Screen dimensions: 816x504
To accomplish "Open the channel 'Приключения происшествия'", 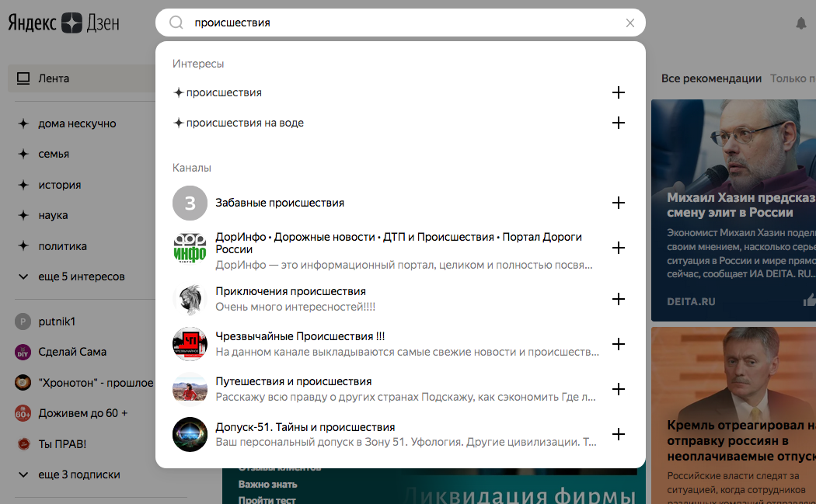I will [x=291, y=291].
